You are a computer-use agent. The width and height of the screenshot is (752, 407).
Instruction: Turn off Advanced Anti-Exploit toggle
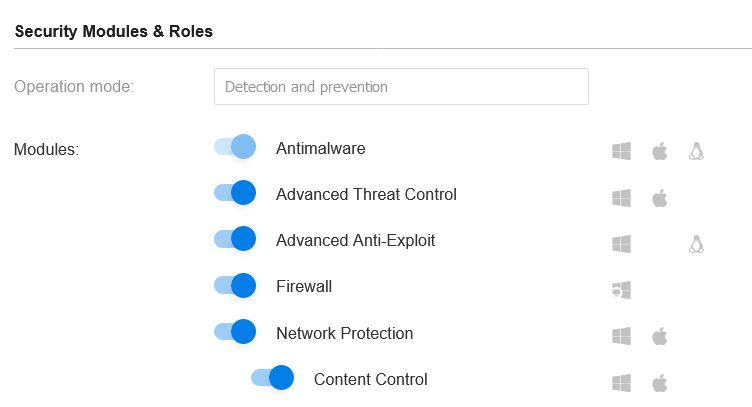point(235,239)
